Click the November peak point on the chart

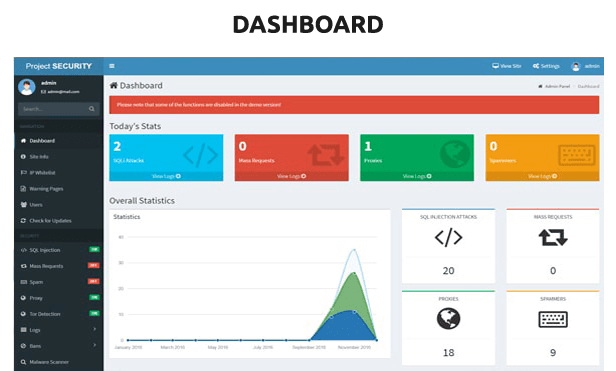pos(354,250)
